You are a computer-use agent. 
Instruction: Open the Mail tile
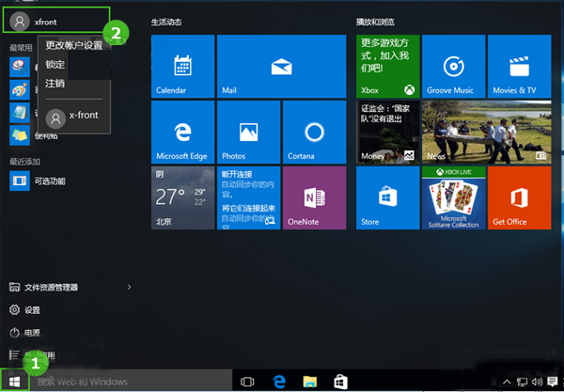(x=282, y=66)
